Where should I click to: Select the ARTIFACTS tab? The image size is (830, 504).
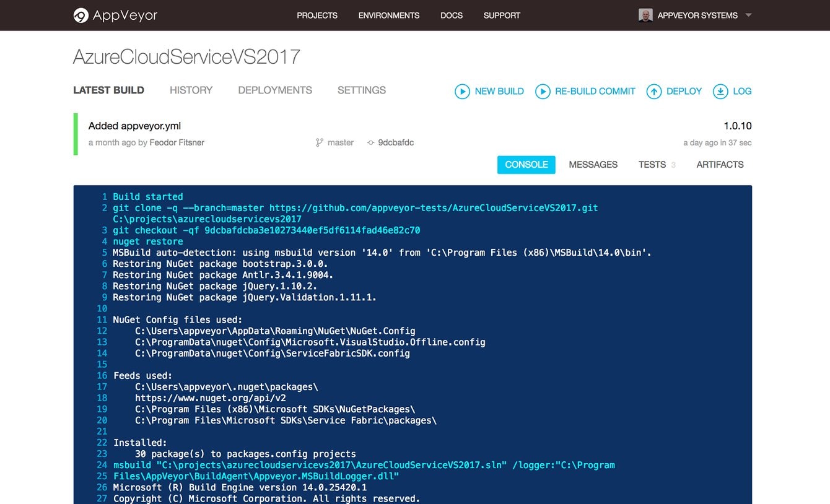(x=720, y=165)
